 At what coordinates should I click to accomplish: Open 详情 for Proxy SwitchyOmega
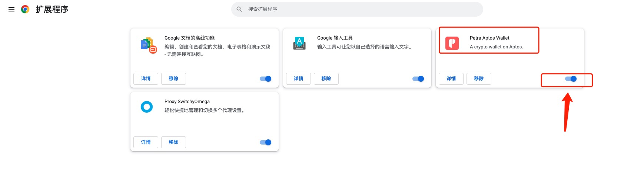pyautogui.click(x=146, y=142)
